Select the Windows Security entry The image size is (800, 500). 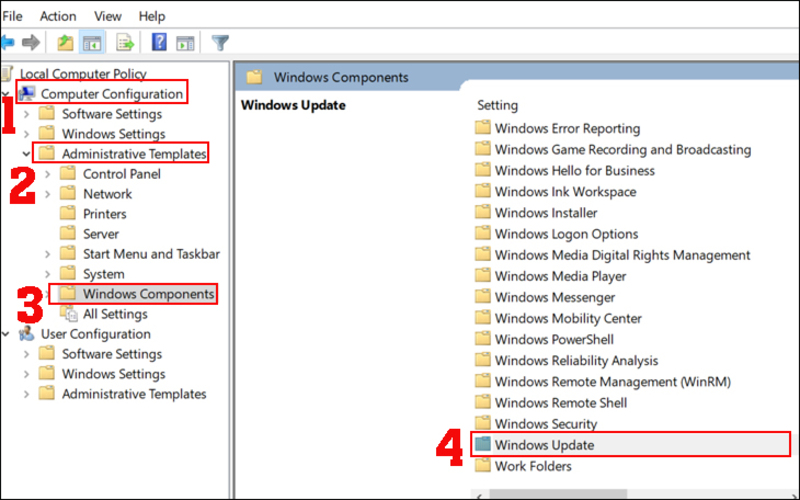click(545, 423)
